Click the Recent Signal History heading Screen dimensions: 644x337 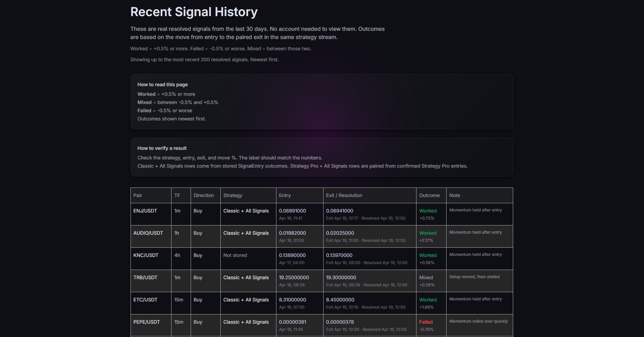(194, 12)
